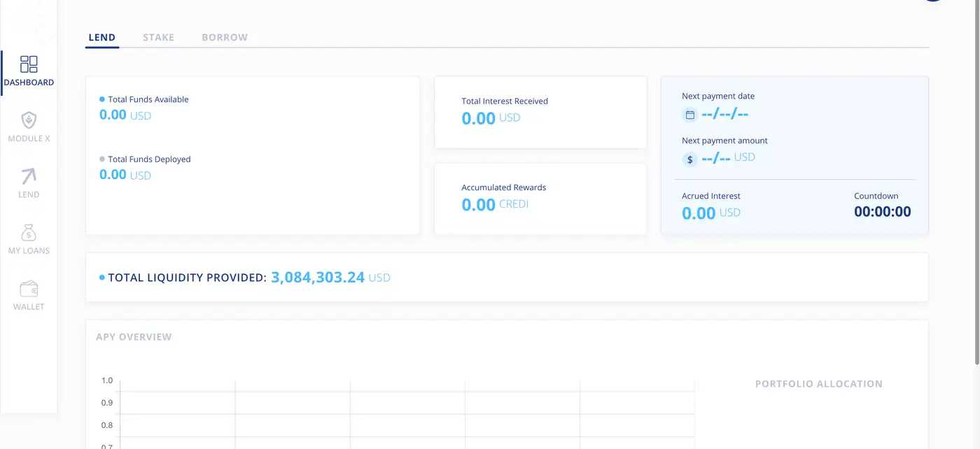
Task: Open My Loans money bag icon
Action: click(x=29, y=232)
